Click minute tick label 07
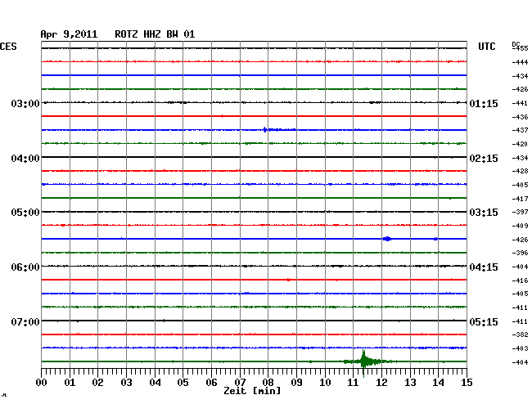Screen dimensions: 532x404 click(240, 382)
